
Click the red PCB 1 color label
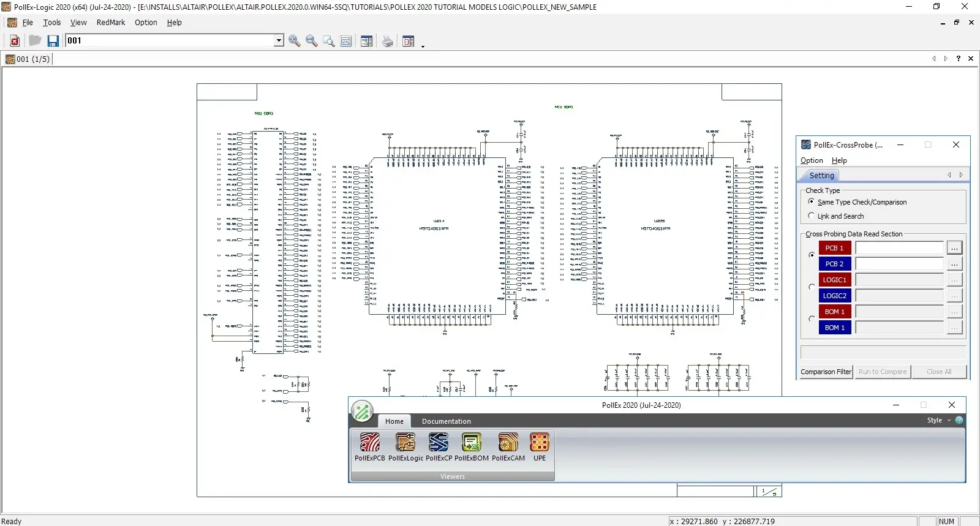(835, 248)
